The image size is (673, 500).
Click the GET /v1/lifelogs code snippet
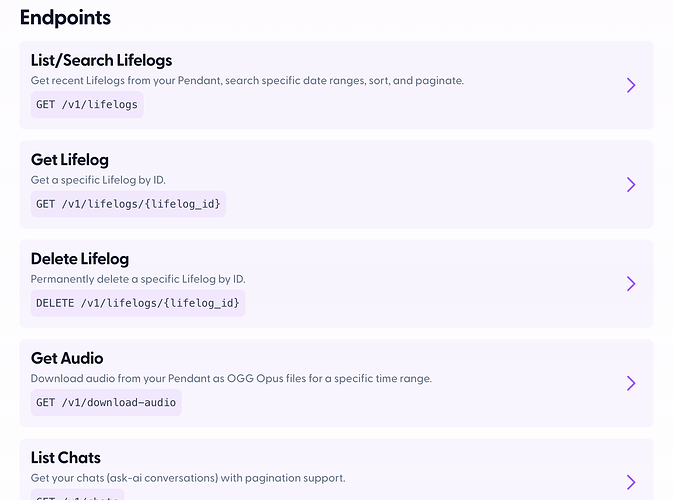(87, 105)
